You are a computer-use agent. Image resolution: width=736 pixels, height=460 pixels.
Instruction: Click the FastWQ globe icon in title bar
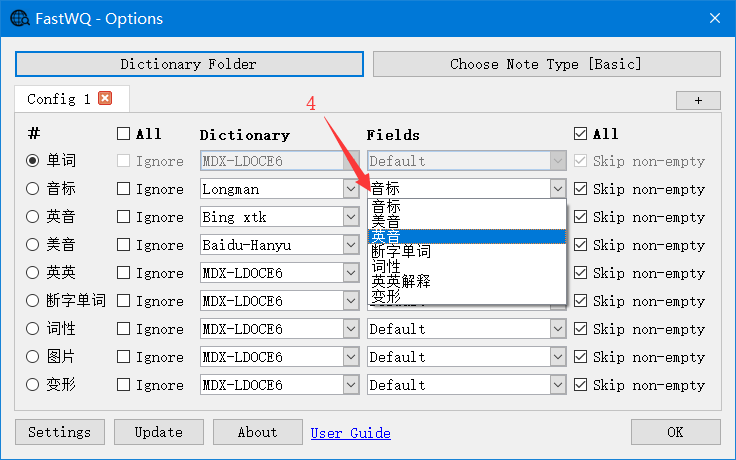[19, 18]
